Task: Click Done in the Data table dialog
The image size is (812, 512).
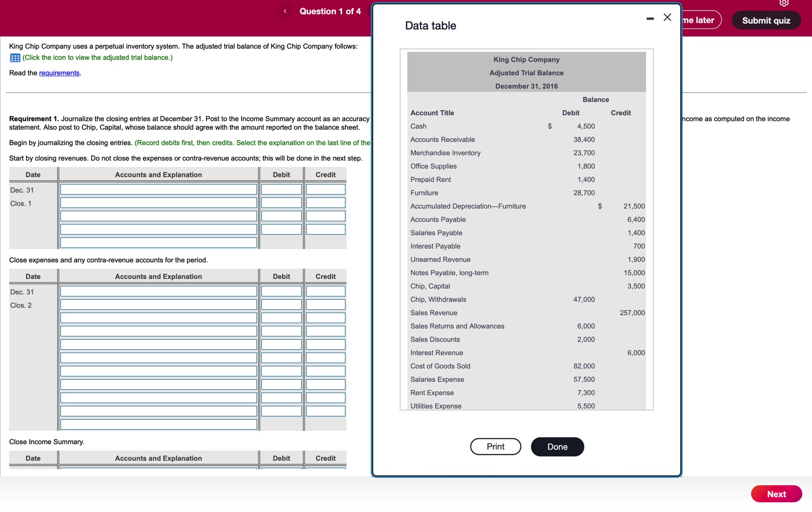Action: point(557,447)
